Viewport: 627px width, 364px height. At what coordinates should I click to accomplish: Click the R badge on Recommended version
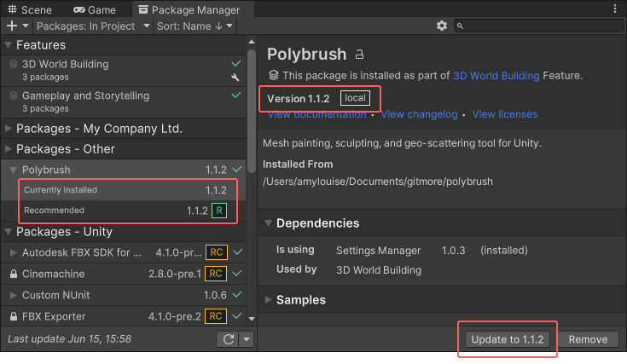point(219,211)
